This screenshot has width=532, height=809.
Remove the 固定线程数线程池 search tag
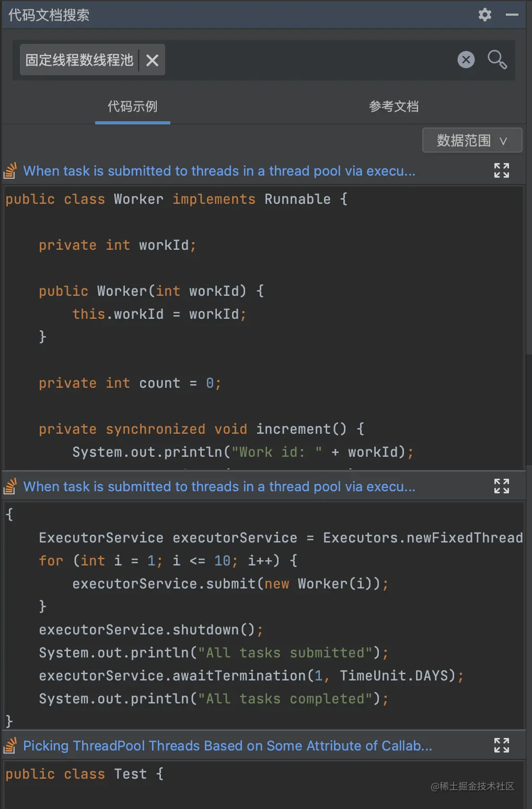[152, 61]
